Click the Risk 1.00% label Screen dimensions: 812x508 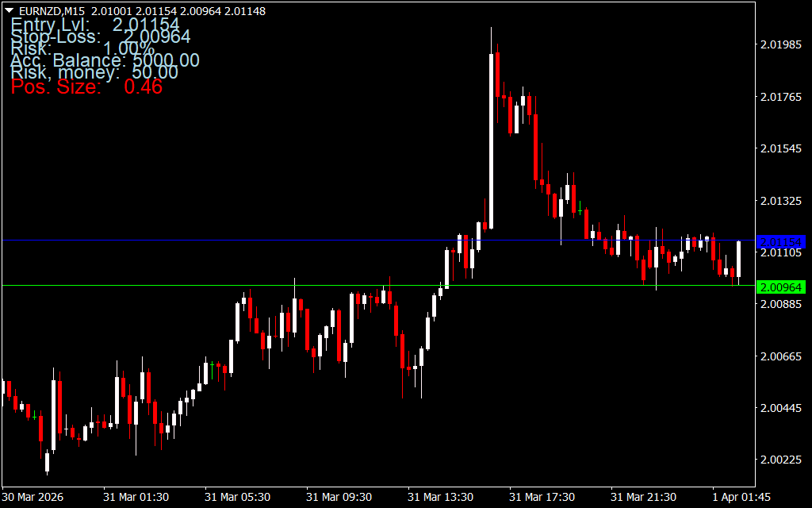pyautogui.click(x=82, y=48)
